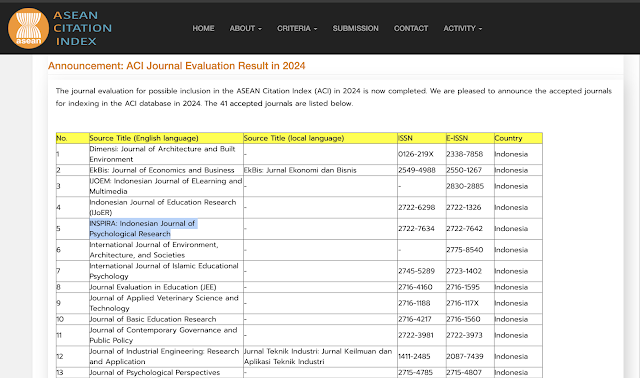The image size is (640, 378).
Task: Click ISSN value 2722-6298
Action: [416, 207]
